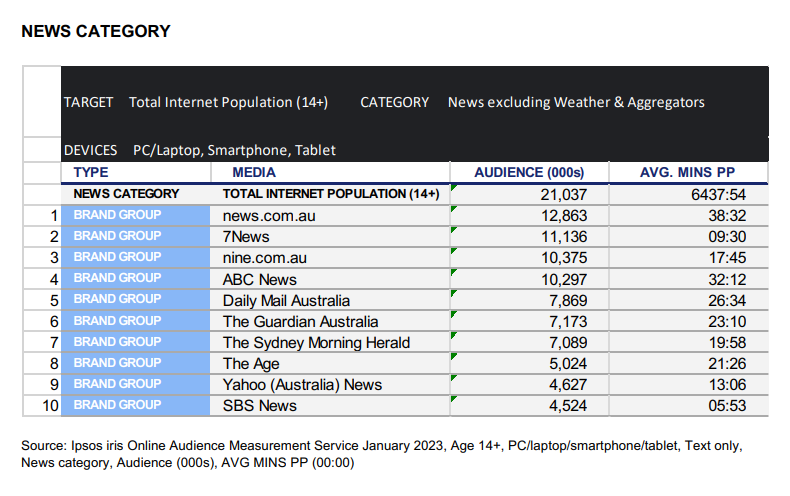The image size is (790, 496).
Task: Click the AVG. MINS PP column header
Action: 688,172
